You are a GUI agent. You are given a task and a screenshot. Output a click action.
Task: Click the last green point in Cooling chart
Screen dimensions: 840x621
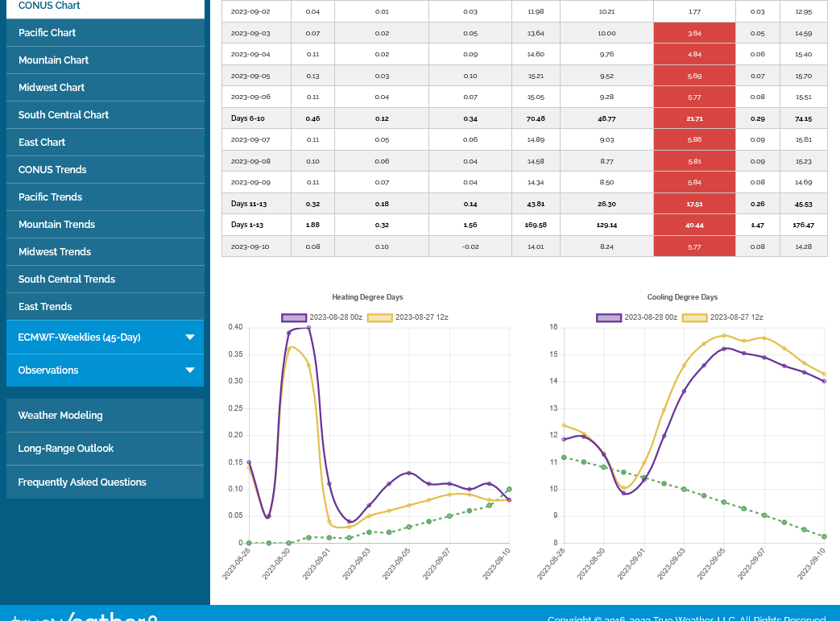[x=824, y=536]
